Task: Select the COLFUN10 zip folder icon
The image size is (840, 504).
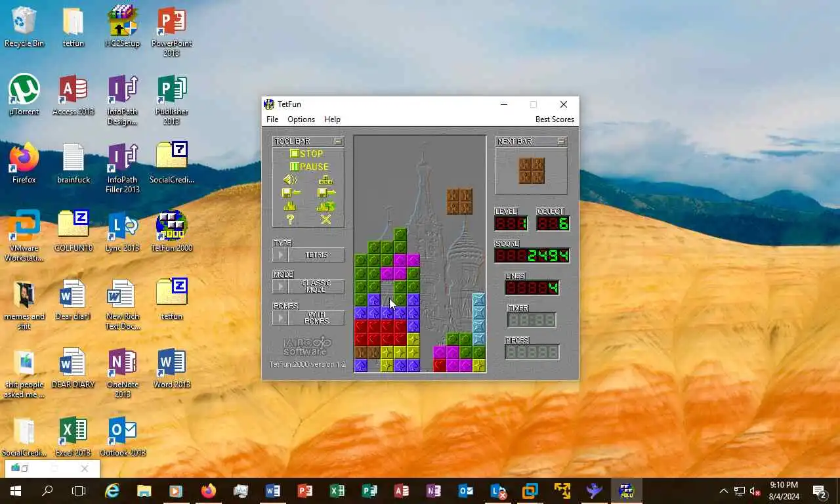Action: [73, 232]
